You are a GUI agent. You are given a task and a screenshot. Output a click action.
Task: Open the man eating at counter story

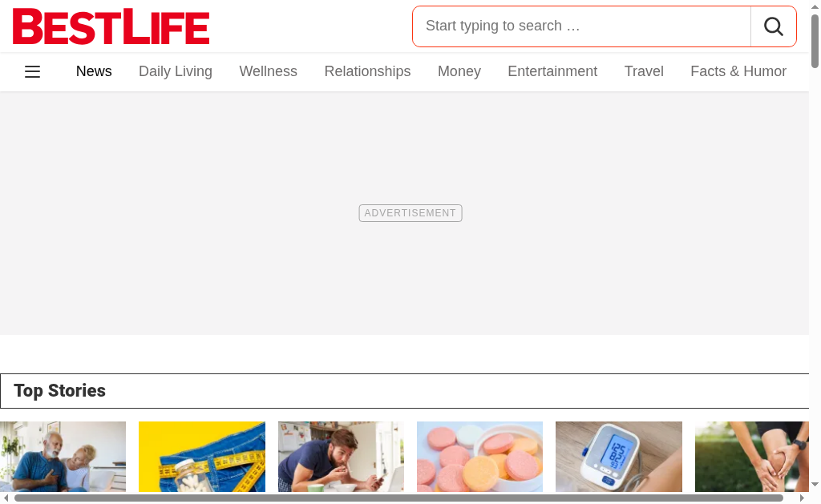point(341,457)
